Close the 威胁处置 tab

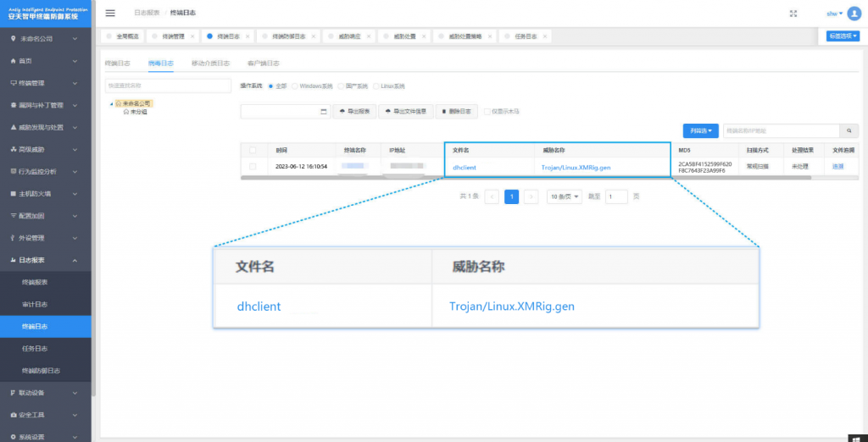[424, 36]
